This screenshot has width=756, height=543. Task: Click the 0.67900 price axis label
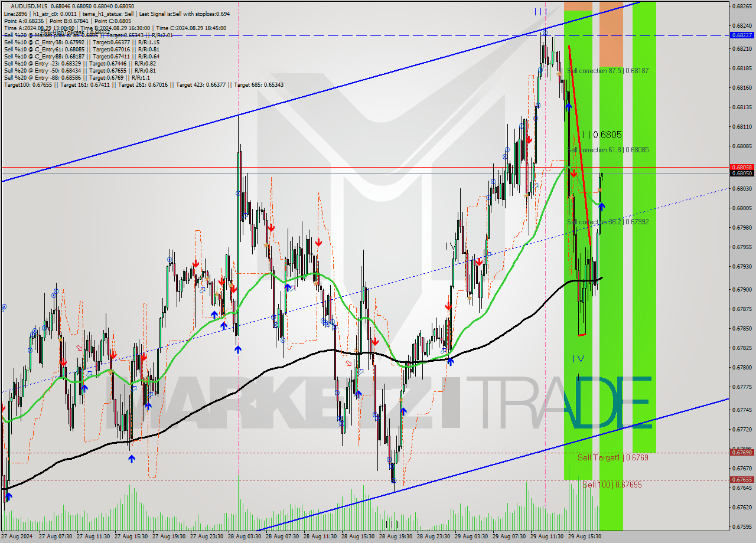point(742,289)
